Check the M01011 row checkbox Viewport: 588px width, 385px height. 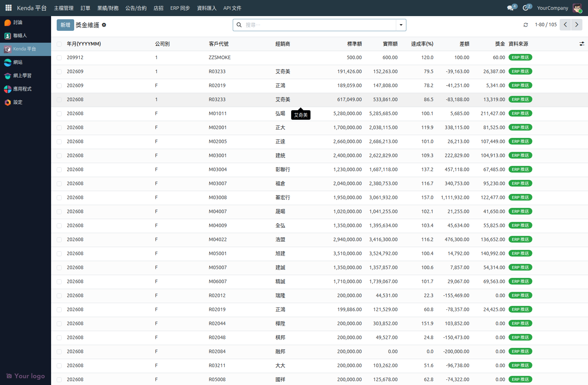coord(59,114)
